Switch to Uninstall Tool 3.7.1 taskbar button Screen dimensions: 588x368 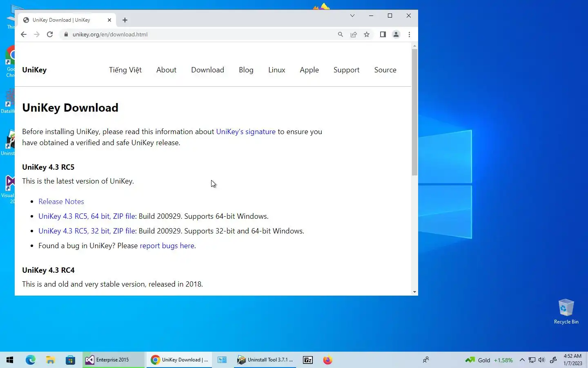265,360
